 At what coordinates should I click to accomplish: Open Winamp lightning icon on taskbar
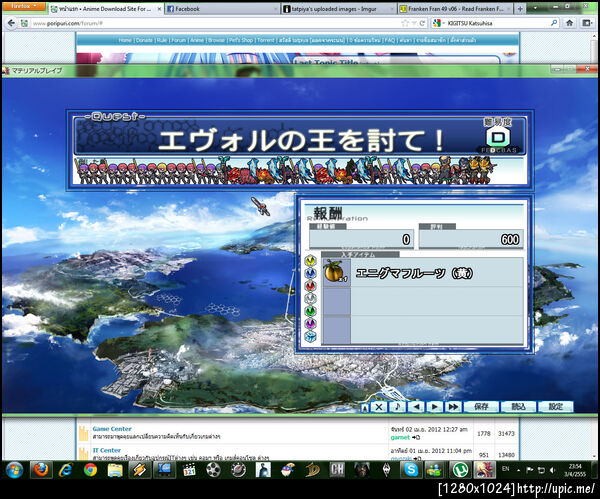click(140, 470)
